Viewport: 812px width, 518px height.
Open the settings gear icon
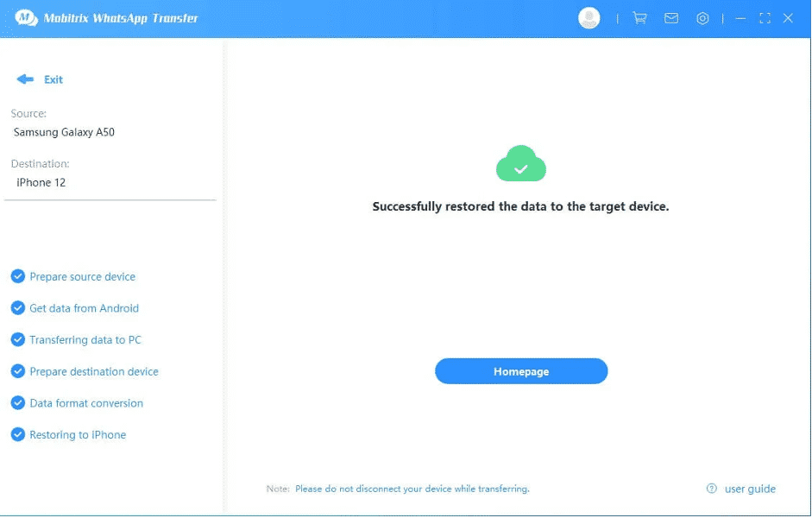coord(702,18)
